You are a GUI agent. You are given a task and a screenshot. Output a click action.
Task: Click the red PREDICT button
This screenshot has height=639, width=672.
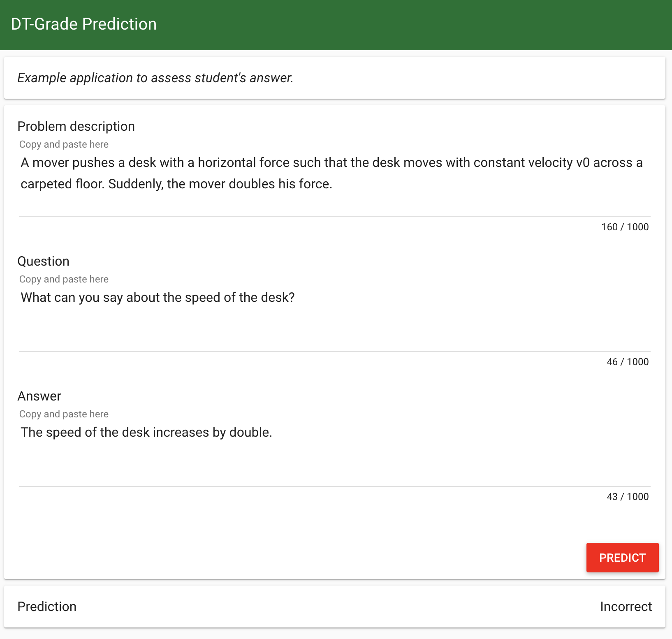pos(622,558)
